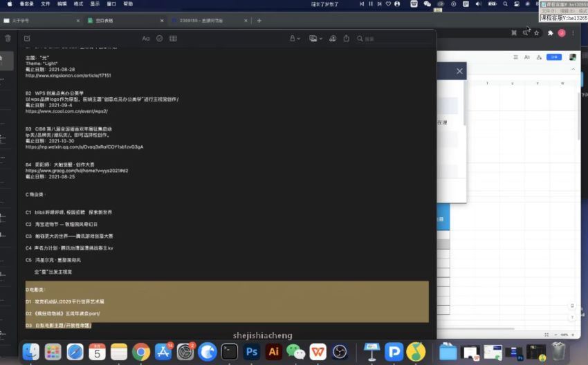Screen dimensions: 588x365
Task: Open the Apple menu
Action: coord(10,3)
